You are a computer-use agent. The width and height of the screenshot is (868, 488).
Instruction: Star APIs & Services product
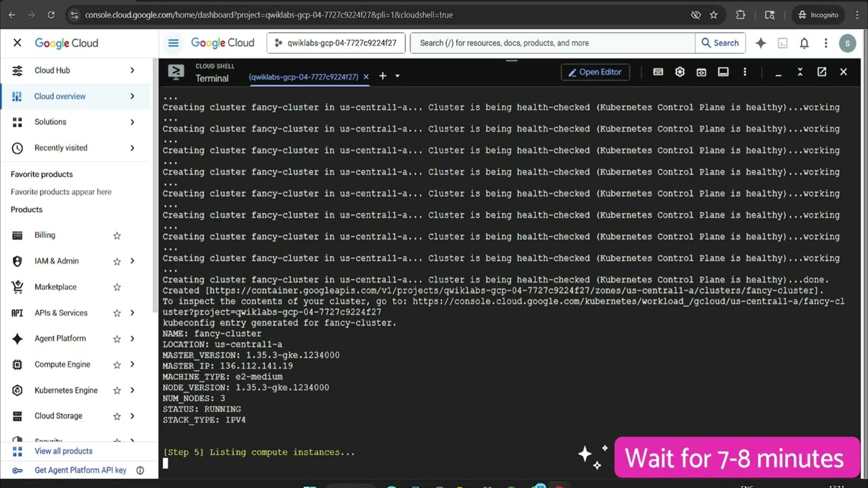(x=117, y=313)
